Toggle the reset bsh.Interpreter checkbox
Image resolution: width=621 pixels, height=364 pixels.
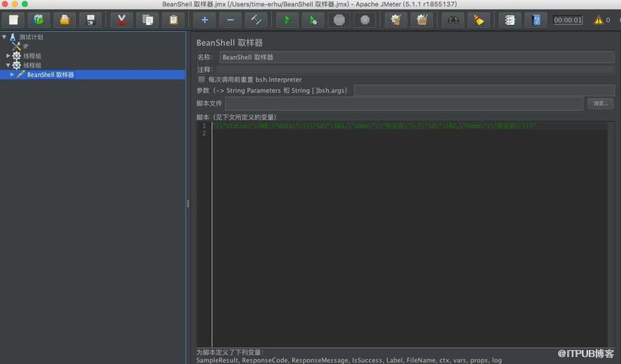point(202,79)
